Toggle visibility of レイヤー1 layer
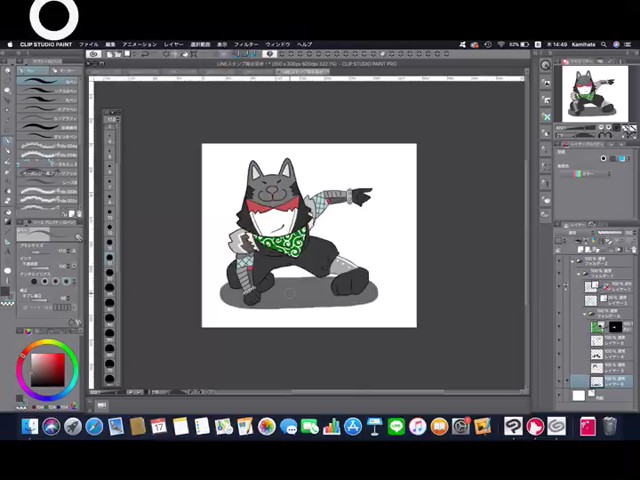Image resolution: width=640 pixels, height=480 pixels. (x=559, y=287)
